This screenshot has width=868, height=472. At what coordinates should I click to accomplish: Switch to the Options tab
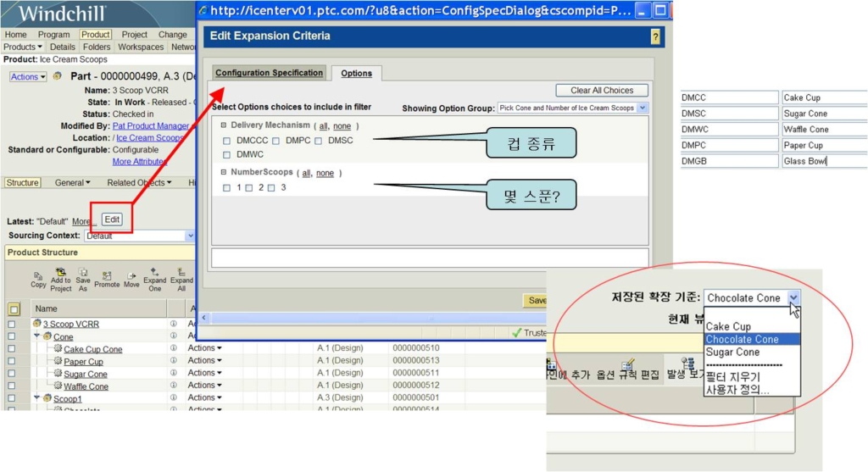(357, 73)
